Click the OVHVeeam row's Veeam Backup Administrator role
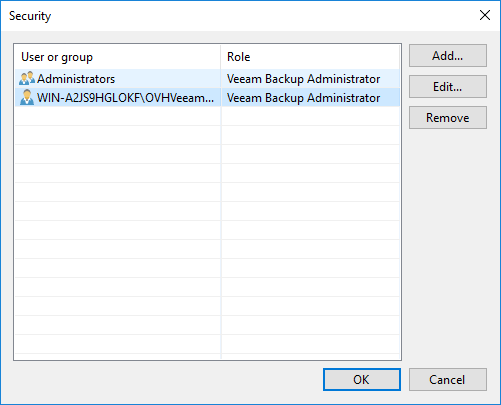This screenshot has height=405, width=501. pos(303,98)
